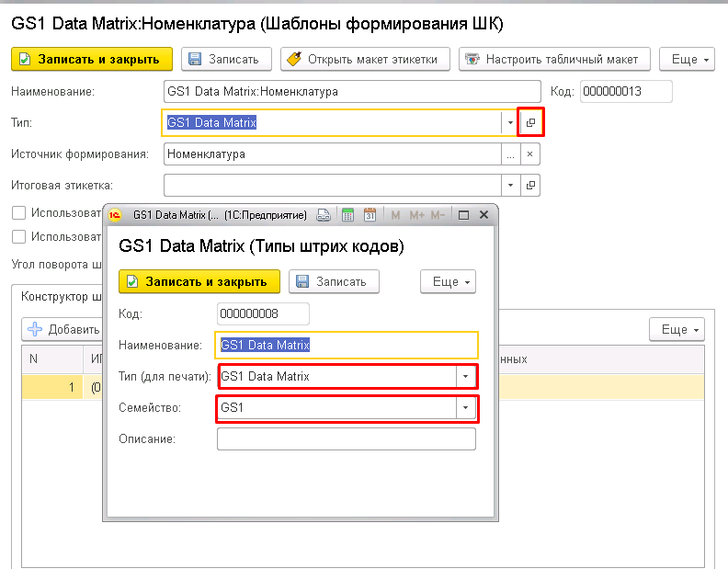728x569 pixels.
Task: Close the GS1 Data Matrix dialog
Action: click(483, 214)
